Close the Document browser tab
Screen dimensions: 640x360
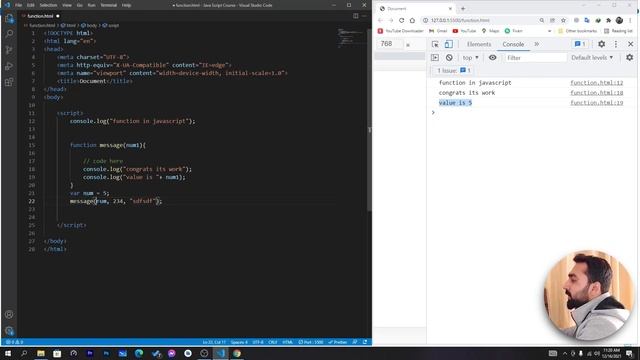(x=450, y=8)
